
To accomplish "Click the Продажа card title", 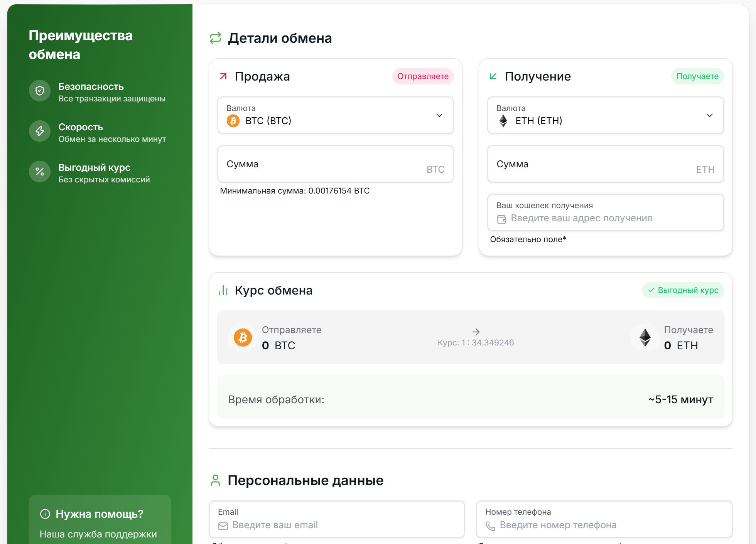I will point(262,76).
